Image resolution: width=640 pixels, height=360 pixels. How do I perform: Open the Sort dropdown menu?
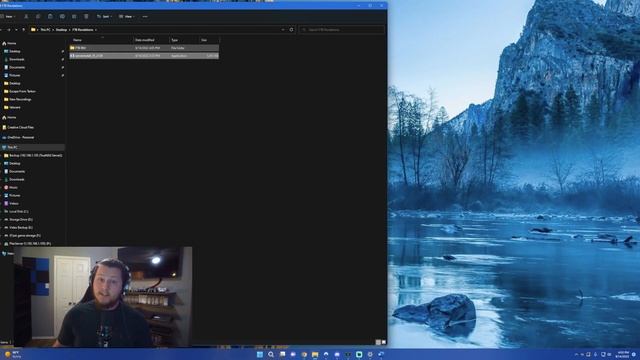point(104,17)
